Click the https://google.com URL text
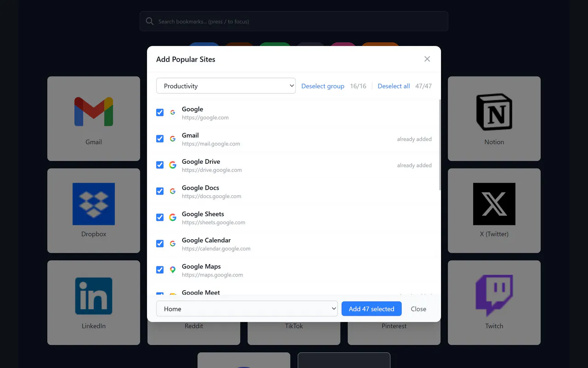Screen dimensions: 588x368 (x=205, y=117)
